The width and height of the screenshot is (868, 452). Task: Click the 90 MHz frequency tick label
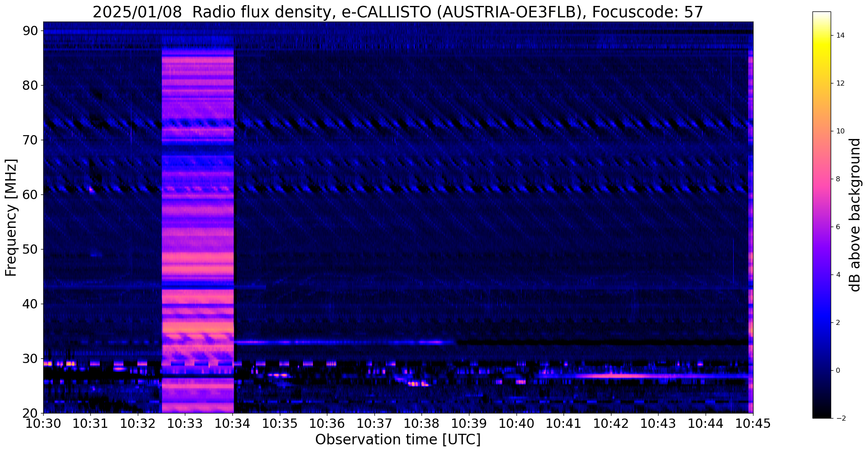30,31
